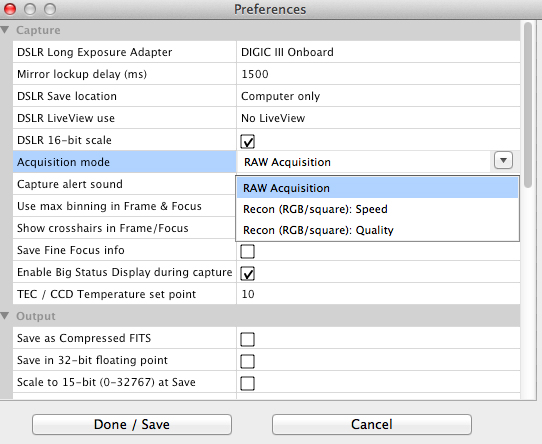Select Show crosshairs in Frame/Focus label
Screen dimensions: 542x444
tap(103, 228)
